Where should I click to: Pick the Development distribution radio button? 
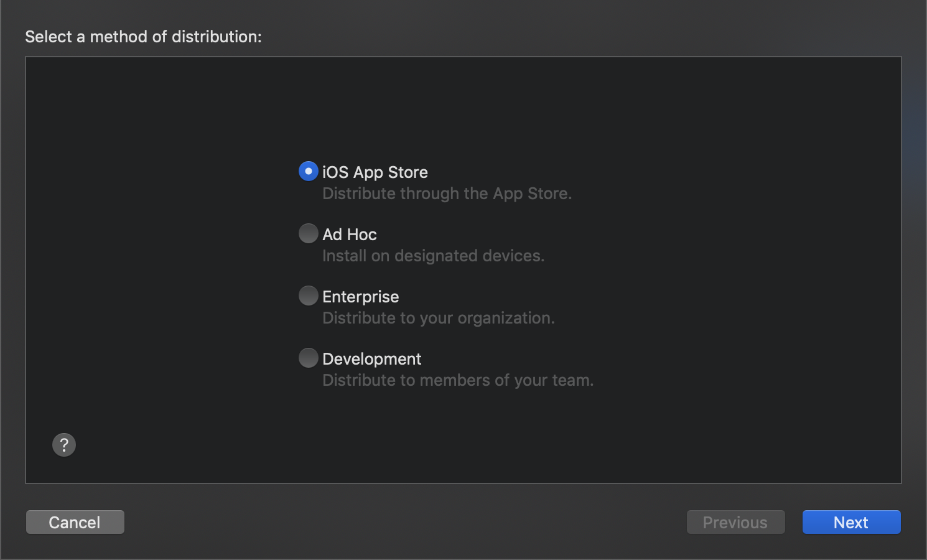pyautogui.click(x=309, y=358)
